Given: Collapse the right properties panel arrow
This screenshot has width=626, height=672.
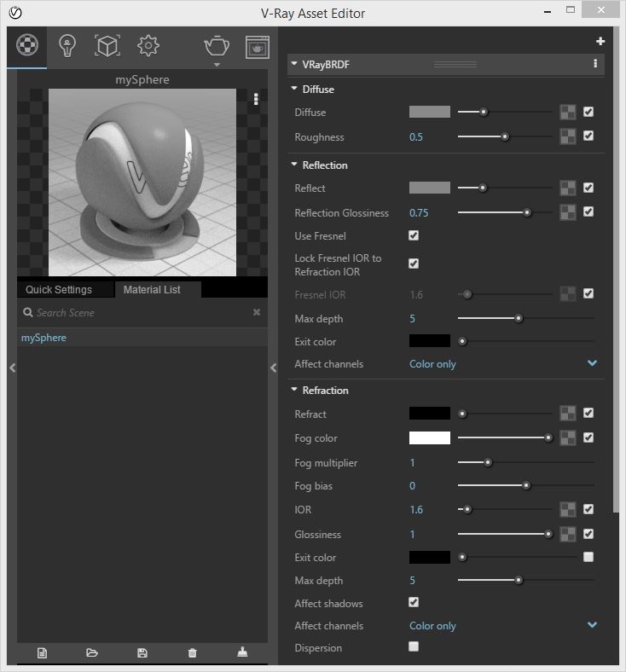Looking at the screenshot, I should (x=274, y=368).
